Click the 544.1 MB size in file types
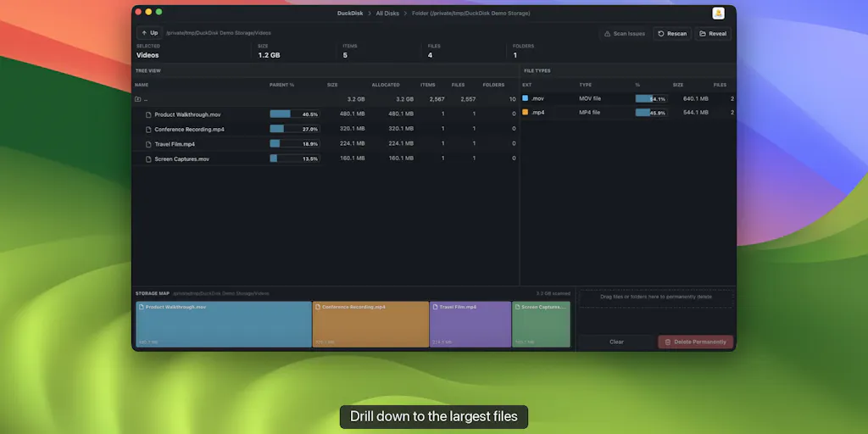868x434 pixels. (x=695, y=113)
